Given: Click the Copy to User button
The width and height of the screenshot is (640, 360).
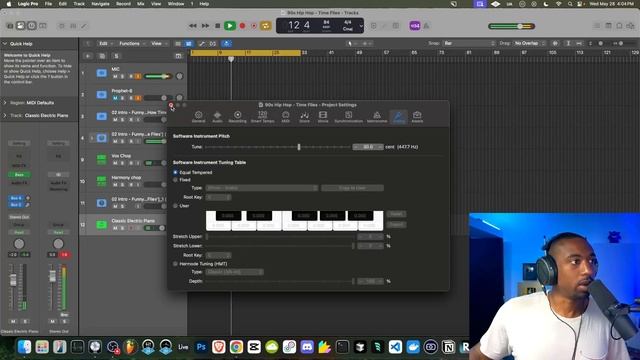Looking at the screenshot, I should 352,188.
